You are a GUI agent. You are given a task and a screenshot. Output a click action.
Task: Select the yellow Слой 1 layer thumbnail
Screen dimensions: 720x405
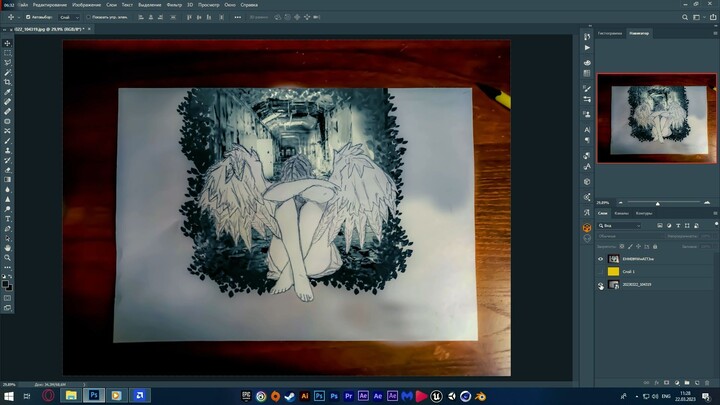tap(614, 271)
